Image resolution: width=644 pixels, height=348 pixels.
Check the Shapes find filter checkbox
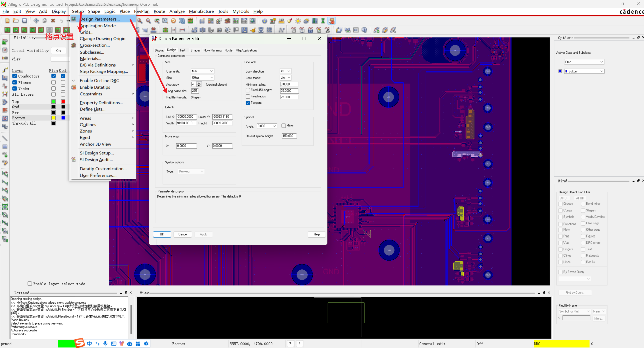583,210
